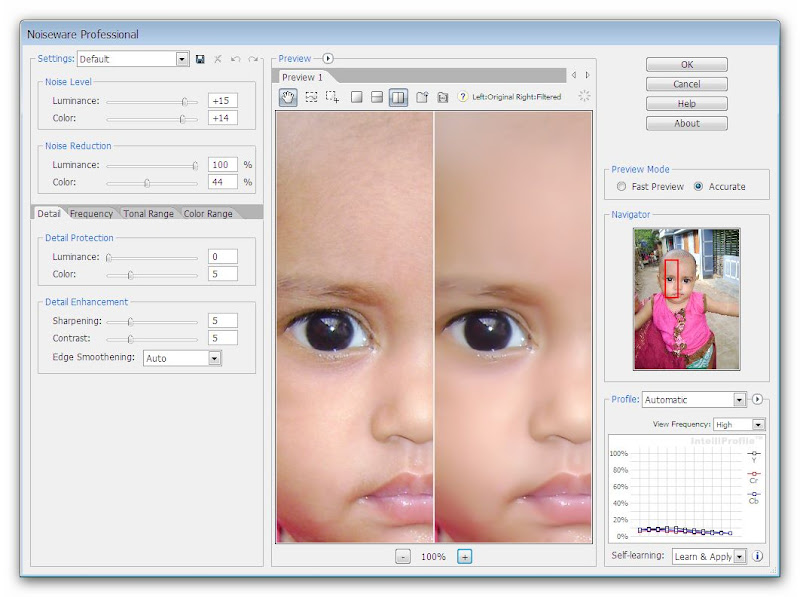Viewport: 800px width, 597px height.
Task: Switch to the Frequency tab
Action: (x=91, y=213)
